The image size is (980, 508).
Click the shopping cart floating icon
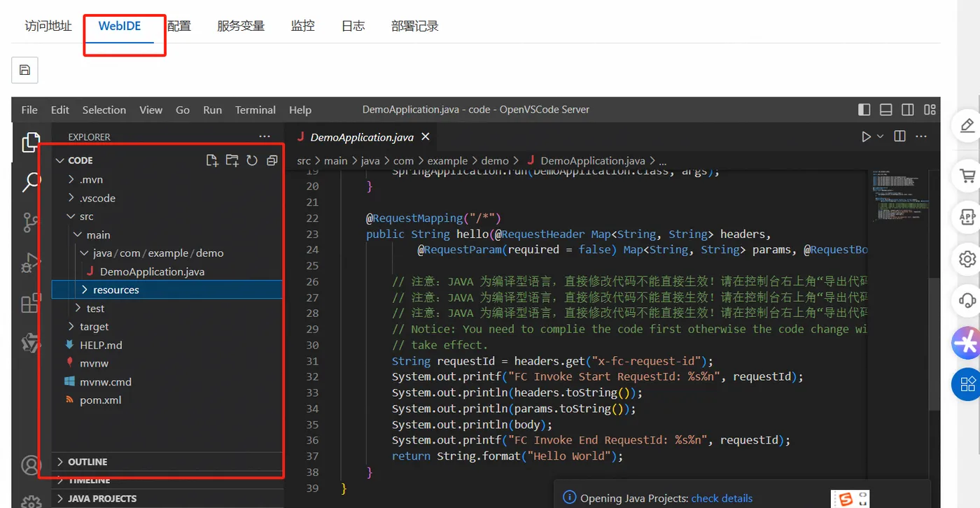point(967,176)
